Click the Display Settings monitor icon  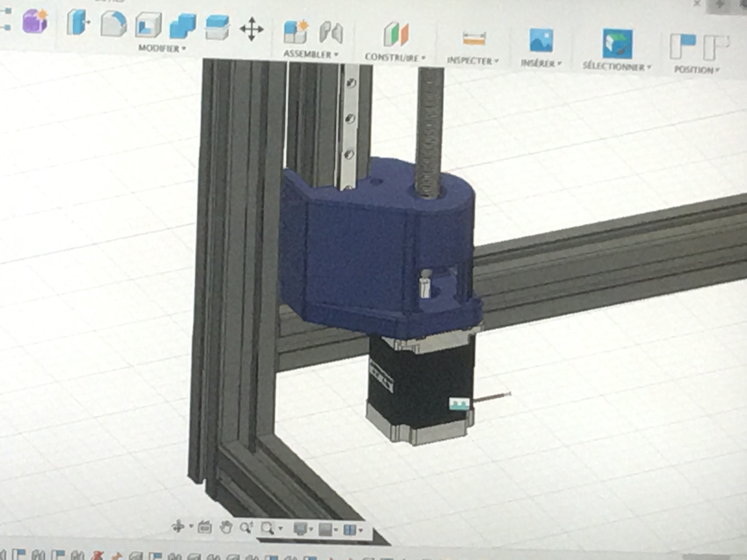301,529
